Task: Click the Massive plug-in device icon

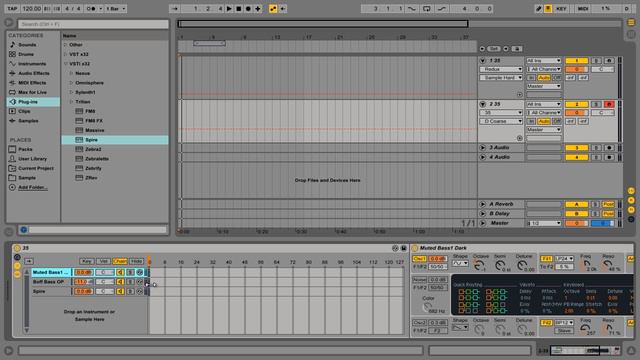Action: point(79,130)
